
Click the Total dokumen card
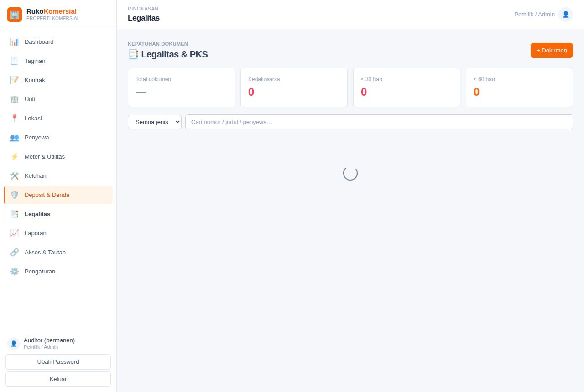(x=181, y=88)
